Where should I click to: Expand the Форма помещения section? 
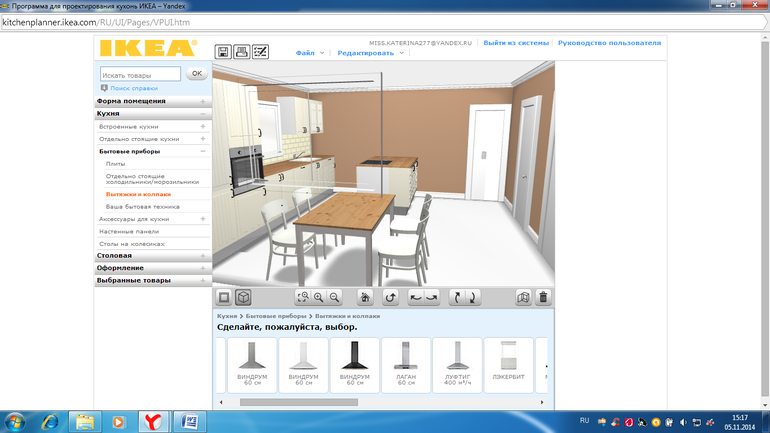pyautogui.click(x=203, y=101)
